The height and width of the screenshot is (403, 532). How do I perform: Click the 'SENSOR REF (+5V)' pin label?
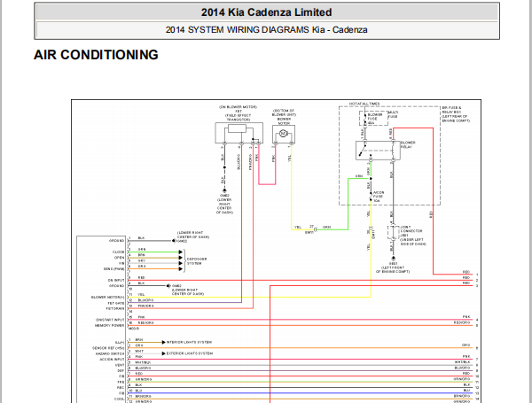click(x=108, y=348)
